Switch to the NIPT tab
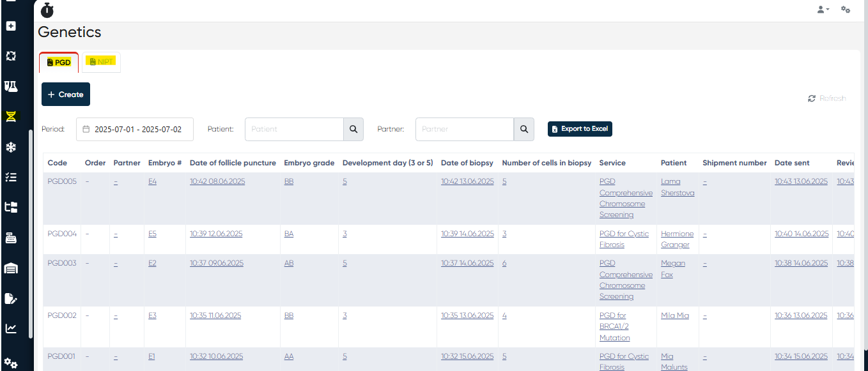The image size is (868, 371). tap(101, 62)
